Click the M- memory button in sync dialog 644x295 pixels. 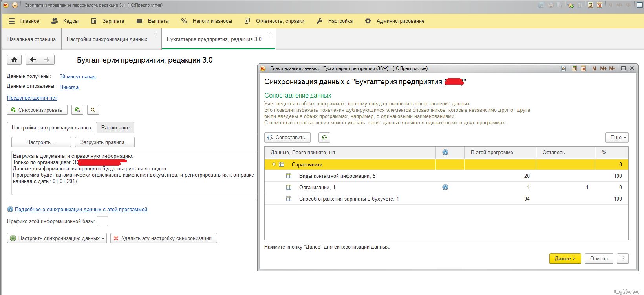(x=612, y=68)
